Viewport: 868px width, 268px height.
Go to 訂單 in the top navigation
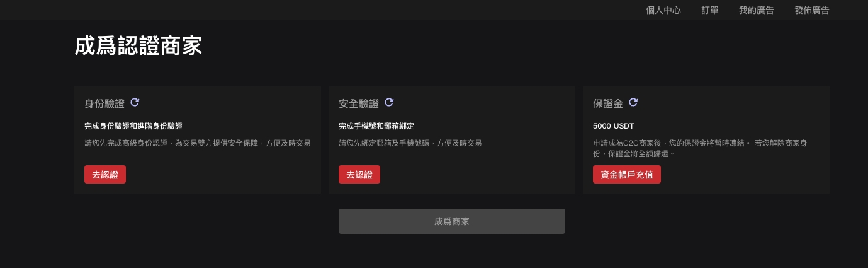tap(710, 10)
